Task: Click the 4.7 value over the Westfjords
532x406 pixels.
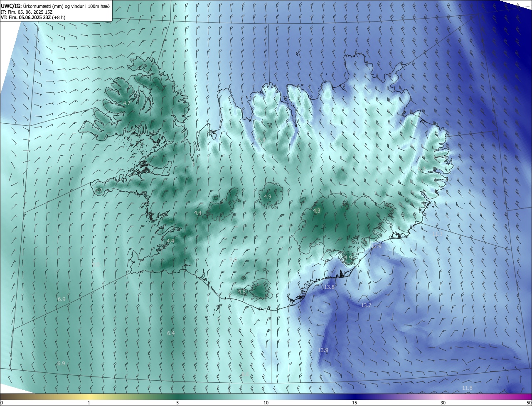Action: tap(127, 103)
